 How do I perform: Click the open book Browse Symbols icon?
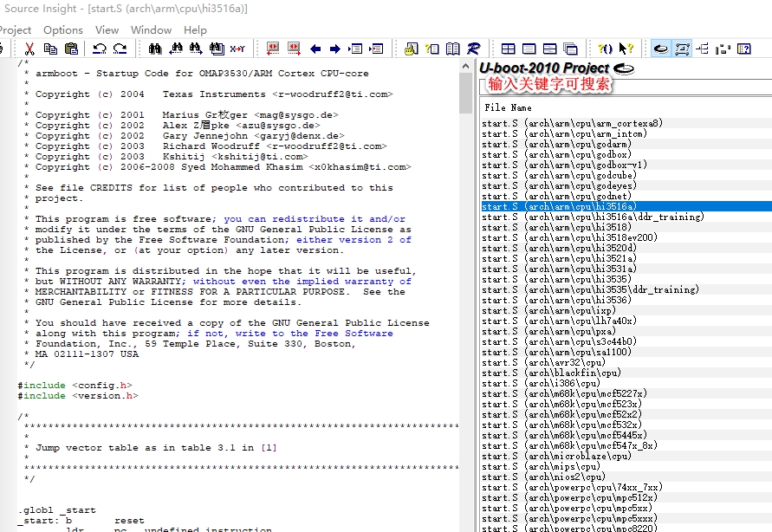(453, 49)
